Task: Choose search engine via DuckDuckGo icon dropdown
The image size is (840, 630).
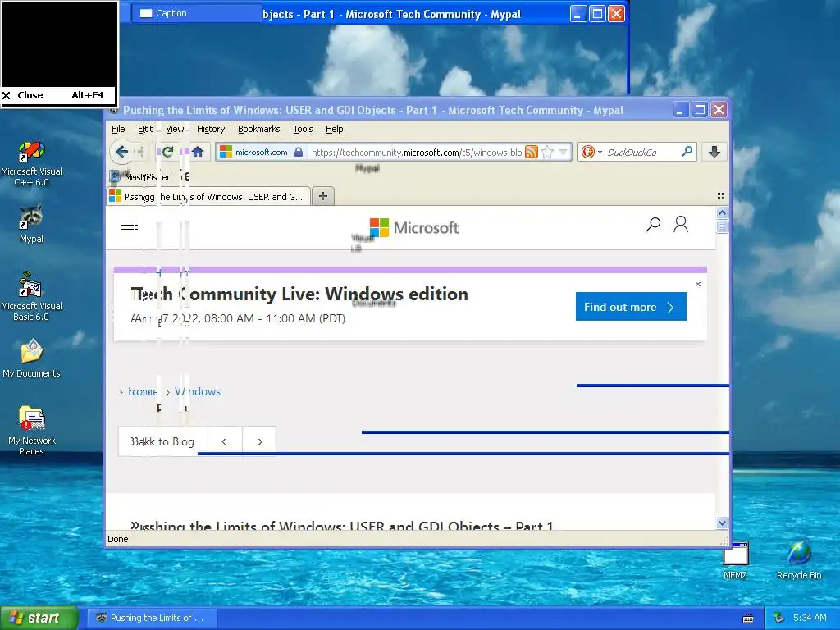Action: 591,152
